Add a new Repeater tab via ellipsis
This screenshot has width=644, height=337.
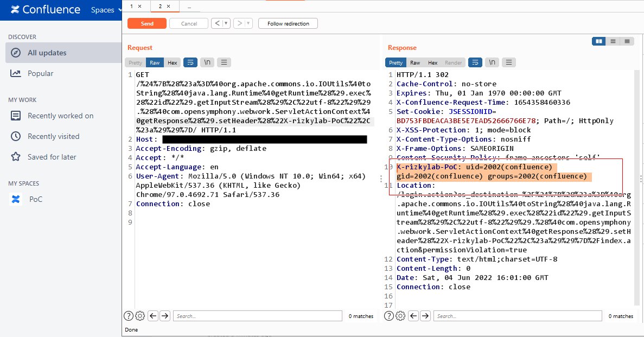point(189,7)
